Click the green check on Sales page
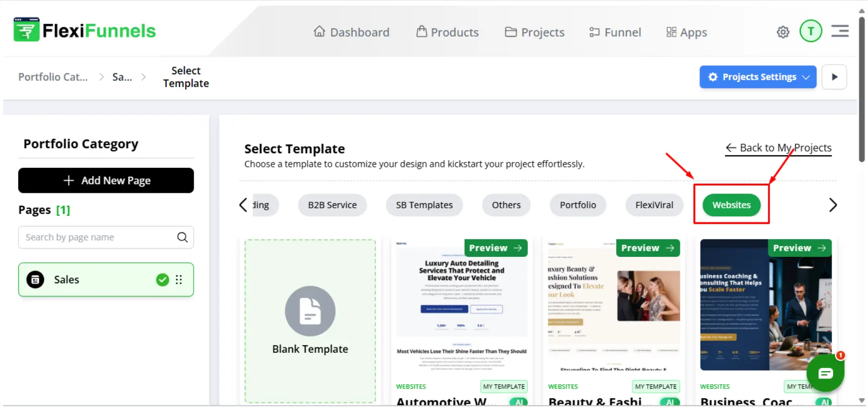868x410 pixels. [162, 280]
